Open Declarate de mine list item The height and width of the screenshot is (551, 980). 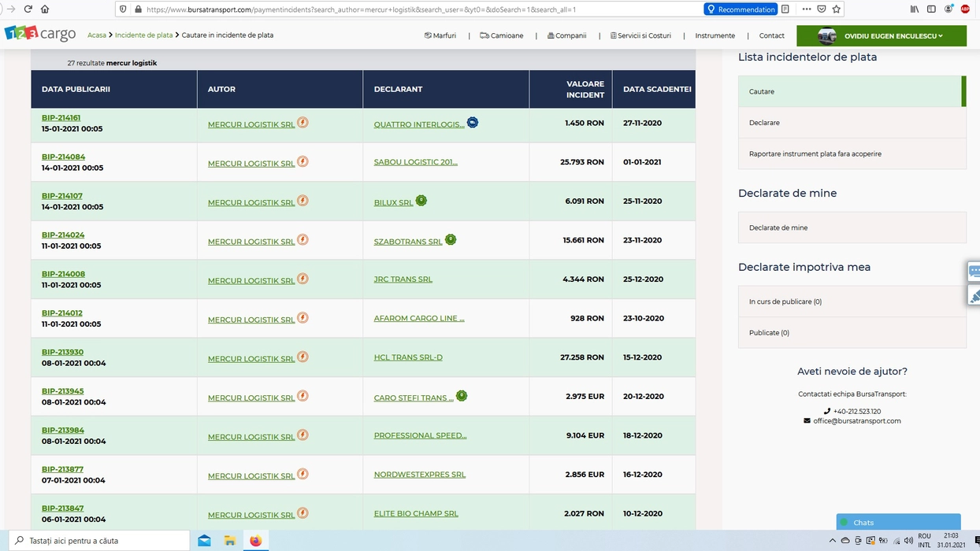click(852, 227)
